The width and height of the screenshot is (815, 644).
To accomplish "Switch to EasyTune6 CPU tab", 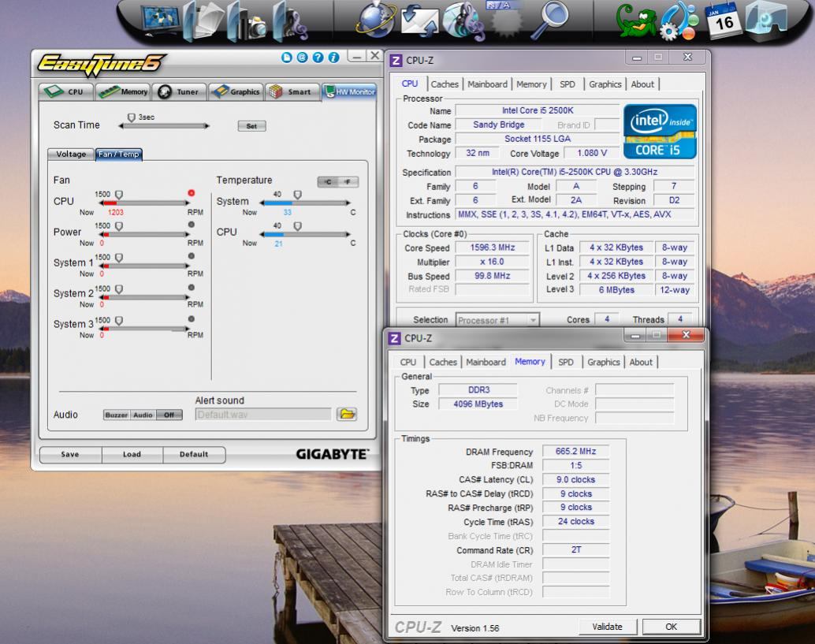I will tap(66, 91).
